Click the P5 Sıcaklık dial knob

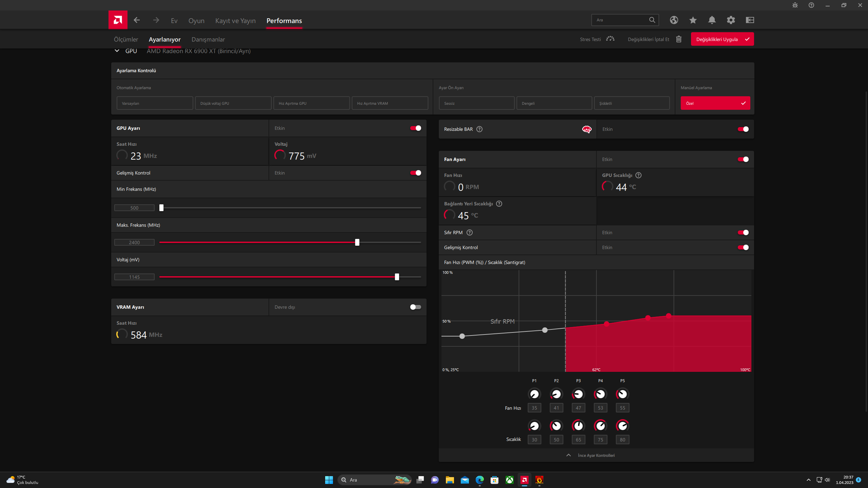pyautogui.click(x=623, y=426)
